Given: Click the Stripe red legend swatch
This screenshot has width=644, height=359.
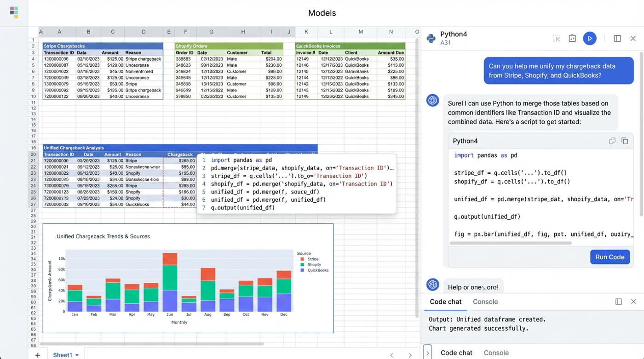Looking at the screenshot, I should click(302, 259).
